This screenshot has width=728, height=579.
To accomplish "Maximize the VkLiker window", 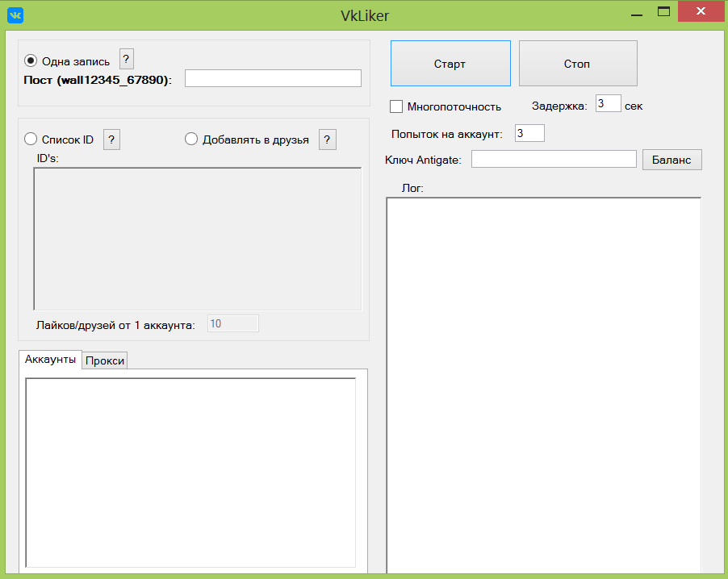I will point(664,12).
